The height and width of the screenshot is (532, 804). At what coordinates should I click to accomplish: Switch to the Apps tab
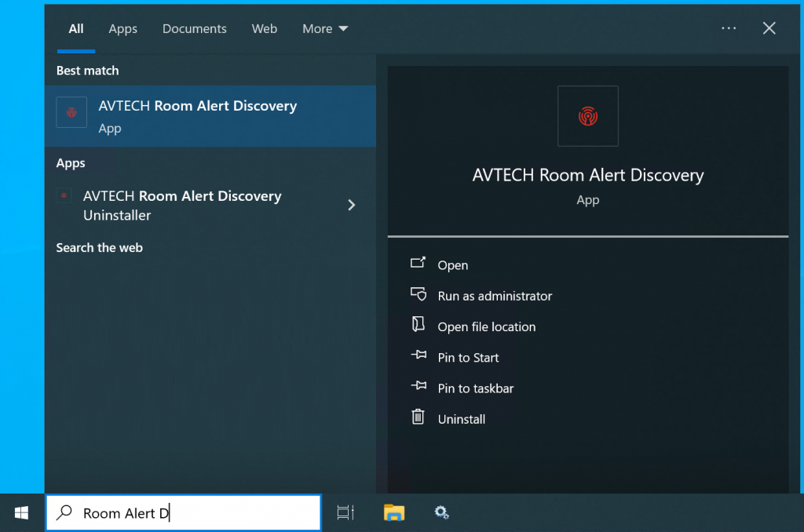click(x=122, y=28)
